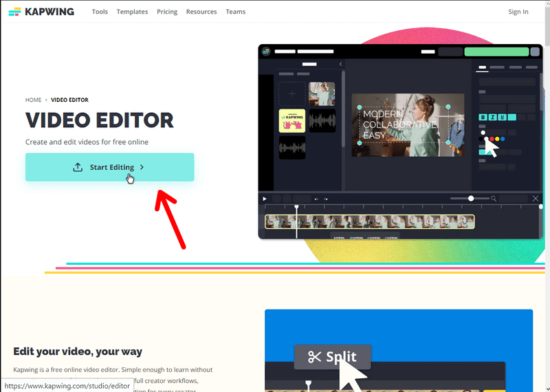The image size is (550, 392).
Task: Click the 'Kapwing is a free online video editor' paragraph
Action: click(113, 380)
